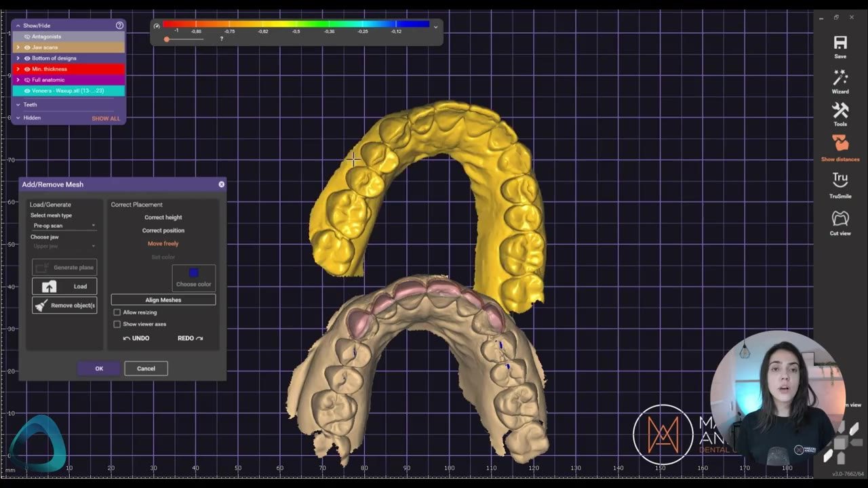This screenshot has height=488, width=868.
Task: Toggle visibility of Jaw scans
Action: tap(27, 47)
